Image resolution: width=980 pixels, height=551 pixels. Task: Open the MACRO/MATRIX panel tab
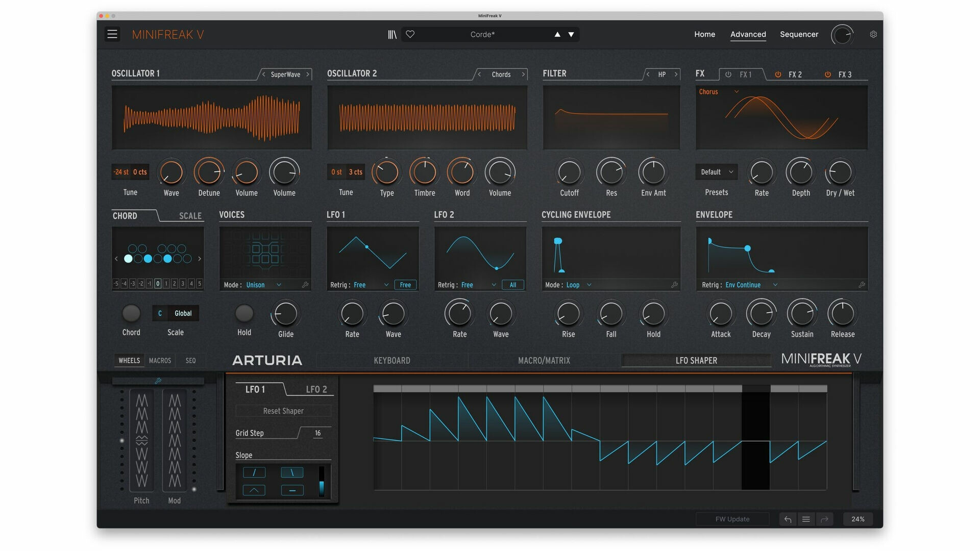click(544, 361)
